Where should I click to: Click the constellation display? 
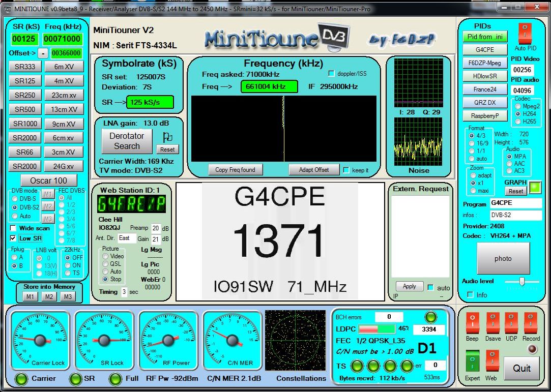[x=296, y=340]
